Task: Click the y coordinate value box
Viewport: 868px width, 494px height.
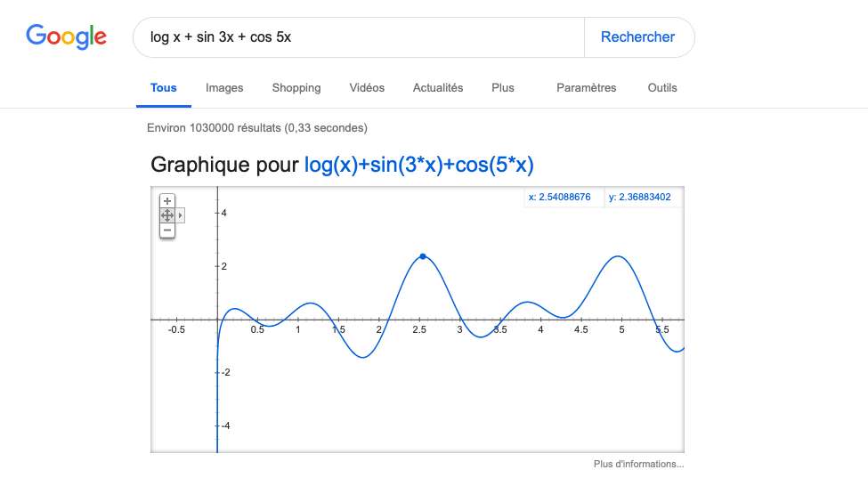Action: tap(643, 198)
